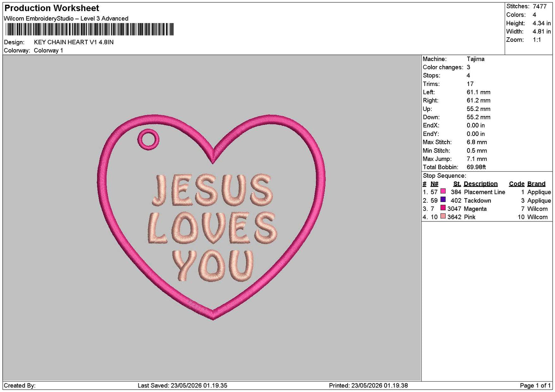The height and width of the screenshot is (392, 555).
Task: Click the Left value 61.1 mm
Action: [479, 92]
